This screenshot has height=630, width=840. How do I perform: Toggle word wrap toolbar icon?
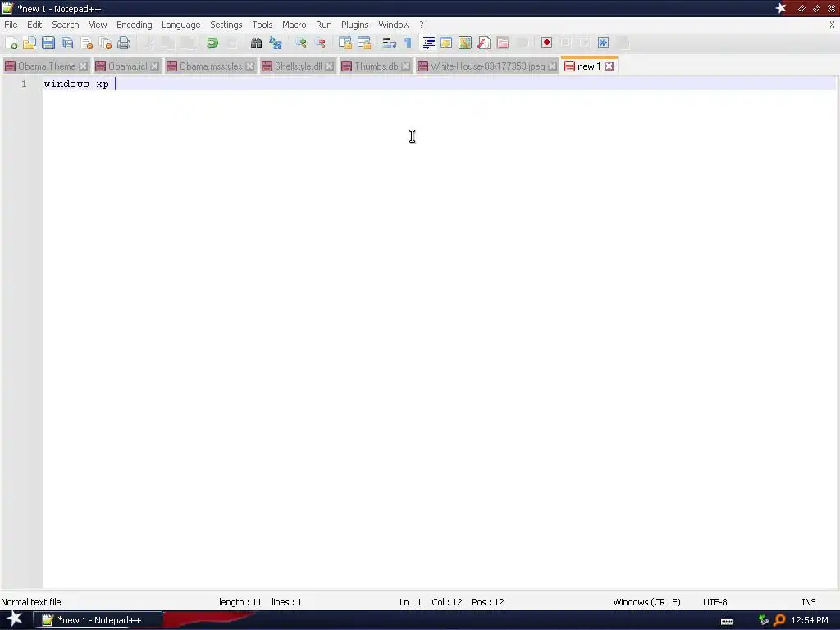pos(389,43)
